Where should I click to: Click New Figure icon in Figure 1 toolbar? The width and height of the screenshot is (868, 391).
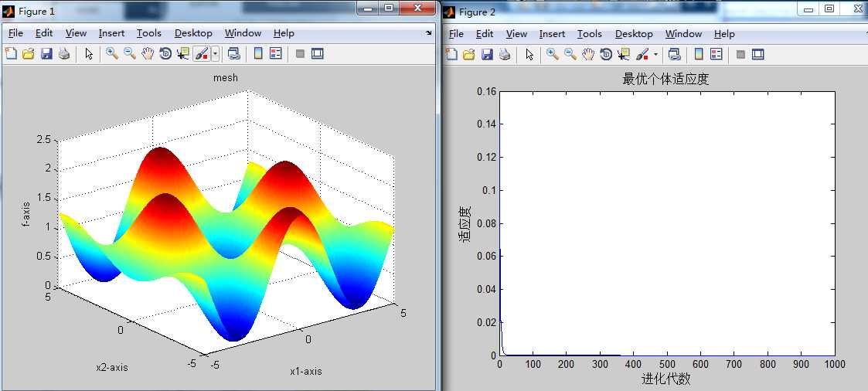point(11,53)
